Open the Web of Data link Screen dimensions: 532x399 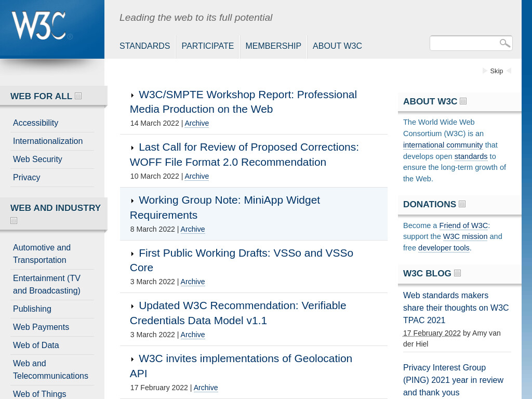pyautogui.click(x=36, y=345)
